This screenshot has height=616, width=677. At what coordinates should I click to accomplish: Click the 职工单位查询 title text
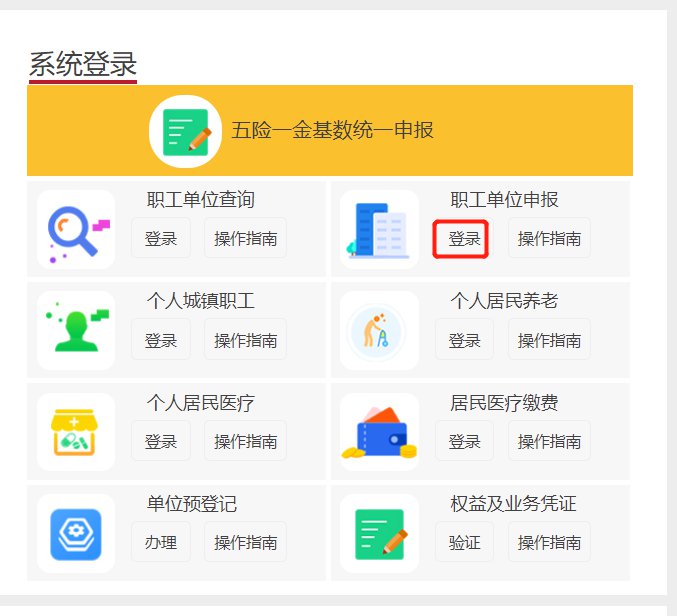pyautogui.click(x=200, y=199)
